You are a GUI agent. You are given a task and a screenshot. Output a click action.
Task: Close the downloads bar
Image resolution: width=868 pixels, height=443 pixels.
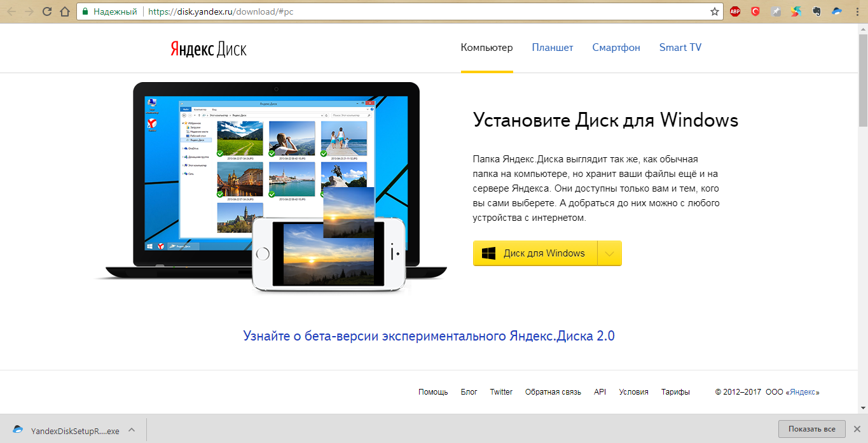(857, 428)
